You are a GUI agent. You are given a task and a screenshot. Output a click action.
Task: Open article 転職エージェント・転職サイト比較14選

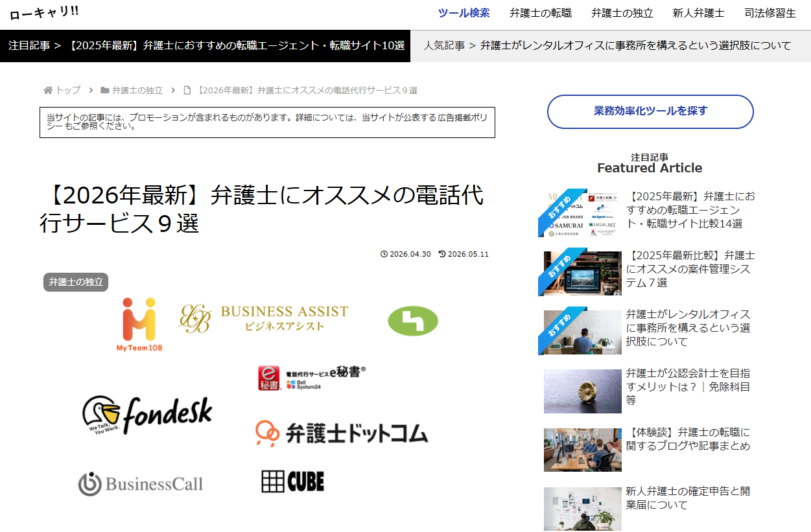tap(690, 210)
